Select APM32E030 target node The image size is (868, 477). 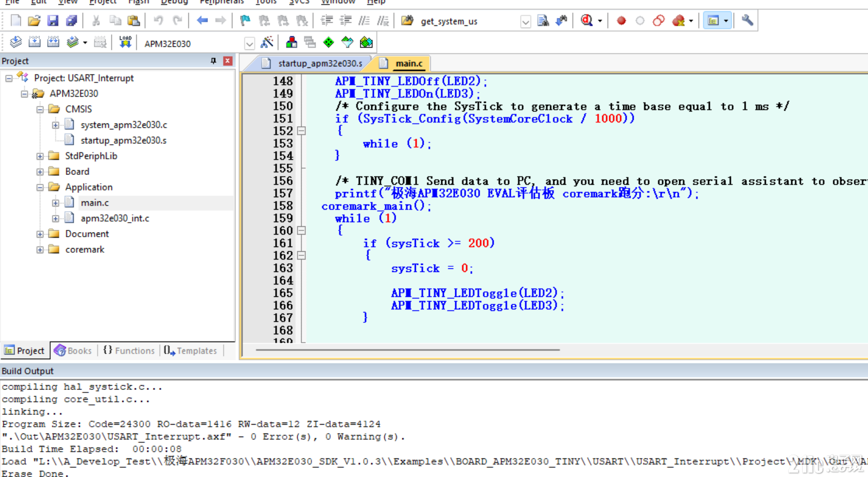click(x=74, y=93)
